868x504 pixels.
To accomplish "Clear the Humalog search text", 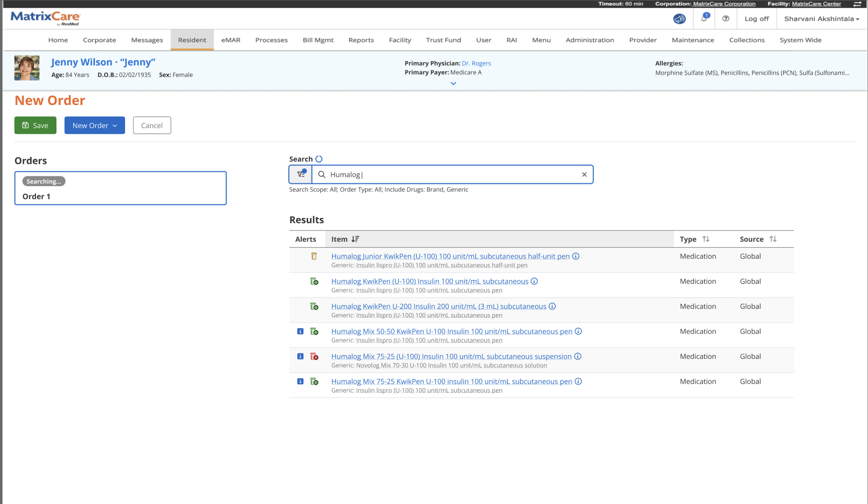I will coord(584,175).
